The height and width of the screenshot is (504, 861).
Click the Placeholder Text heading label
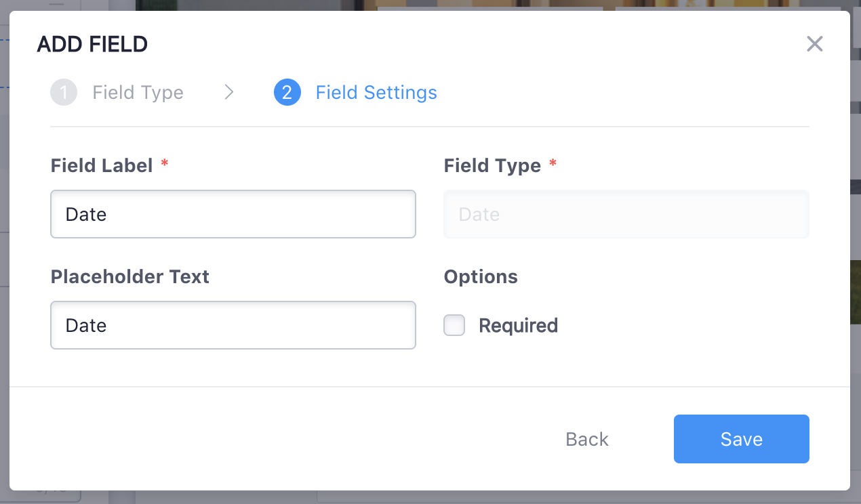129,276
